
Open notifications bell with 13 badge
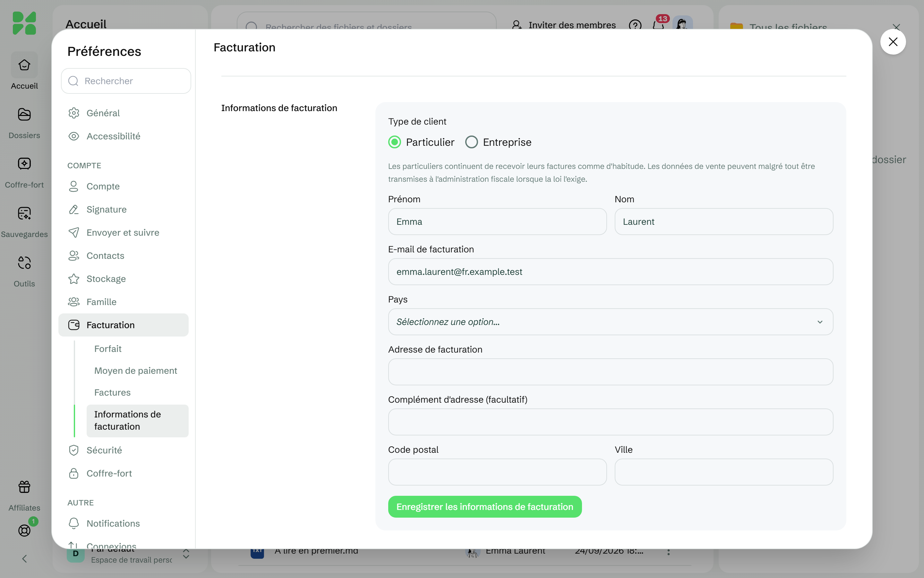(658, 25)
